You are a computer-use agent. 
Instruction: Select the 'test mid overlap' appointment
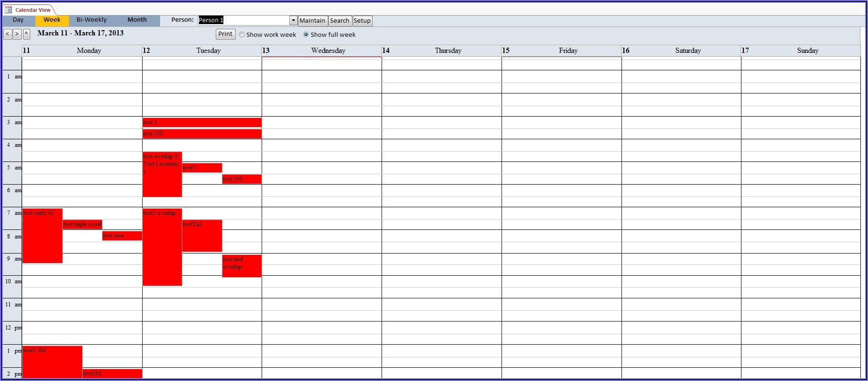pyautogui.click(x=242, y=266)
